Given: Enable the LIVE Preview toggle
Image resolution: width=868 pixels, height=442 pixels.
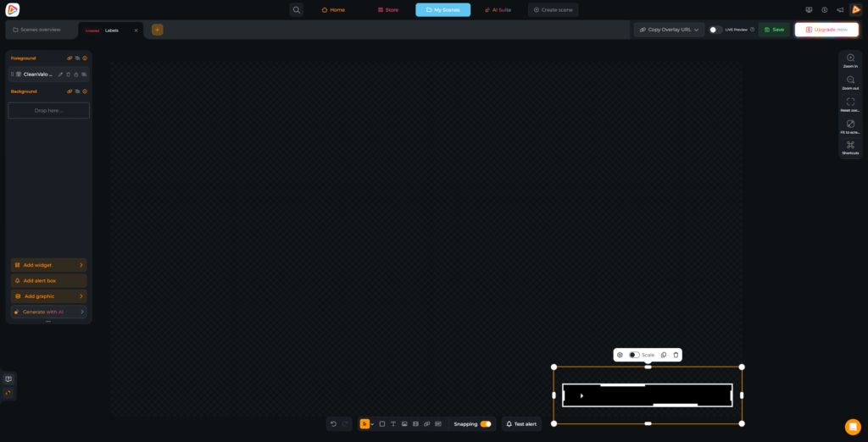Looking at the screenshot, I should [x=715, y=30].
